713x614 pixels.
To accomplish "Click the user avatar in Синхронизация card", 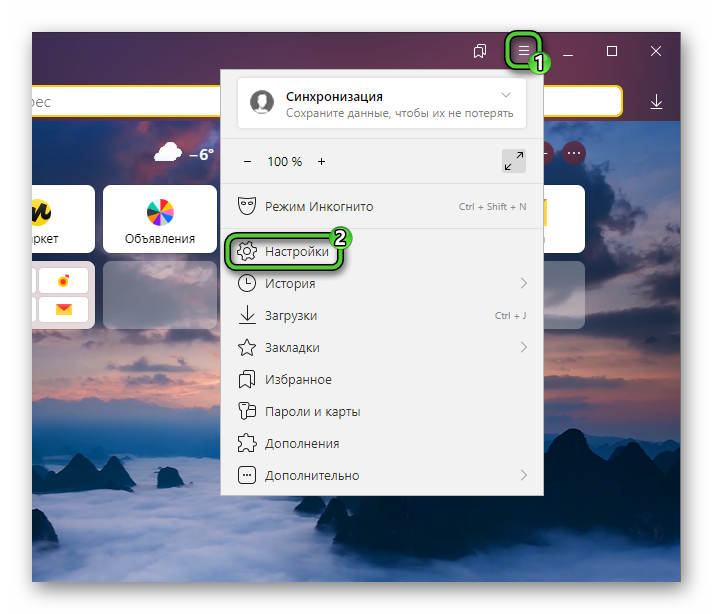I will [262, 102].
